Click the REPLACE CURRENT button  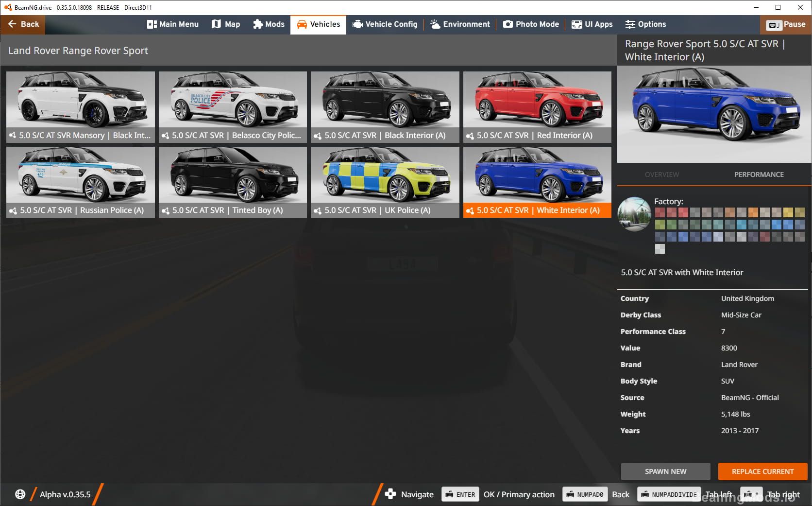762,471
